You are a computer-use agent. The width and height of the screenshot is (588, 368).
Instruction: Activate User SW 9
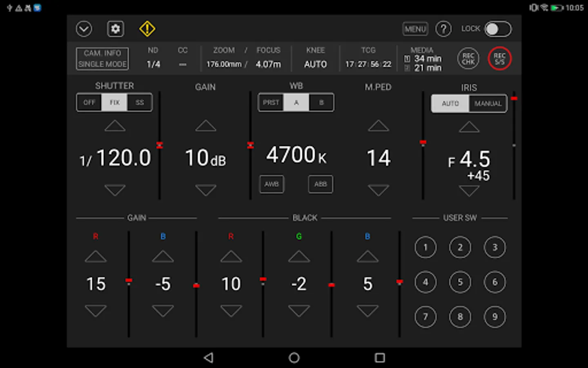(x=495, y=317)
